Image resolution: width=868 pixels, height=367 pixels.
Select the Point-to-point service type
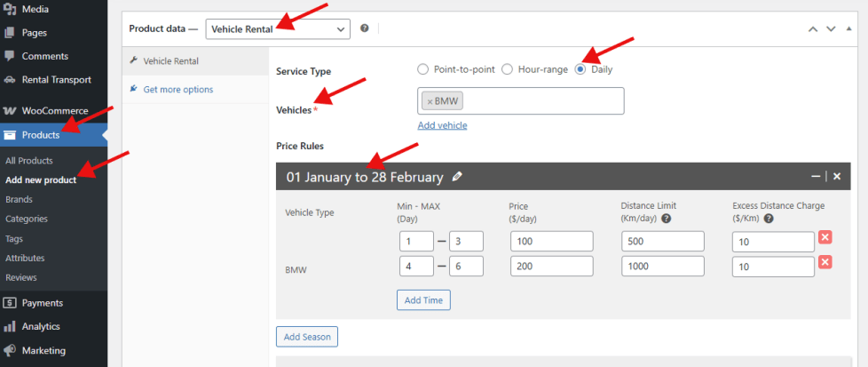423,69
